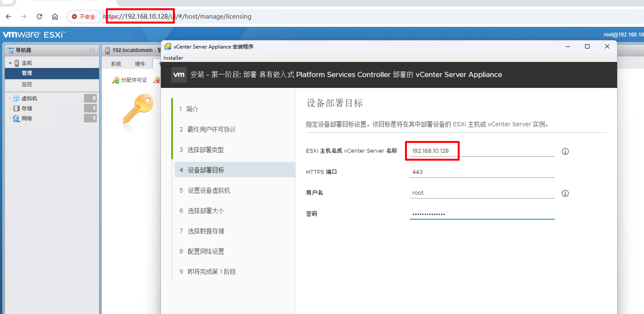The width and height of the screenshot is (644, 314).
Task: Open the Installer menu
Action: 173,58
